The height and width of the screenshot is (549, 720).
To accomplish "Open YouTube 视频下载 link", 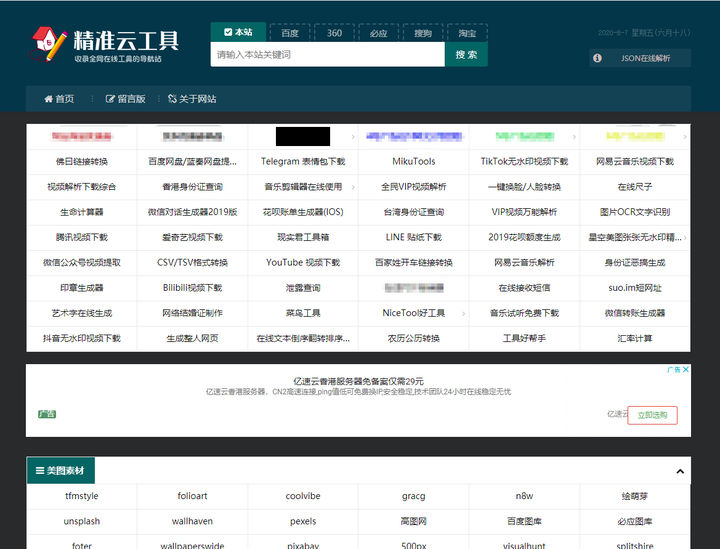I will point(303,263).
